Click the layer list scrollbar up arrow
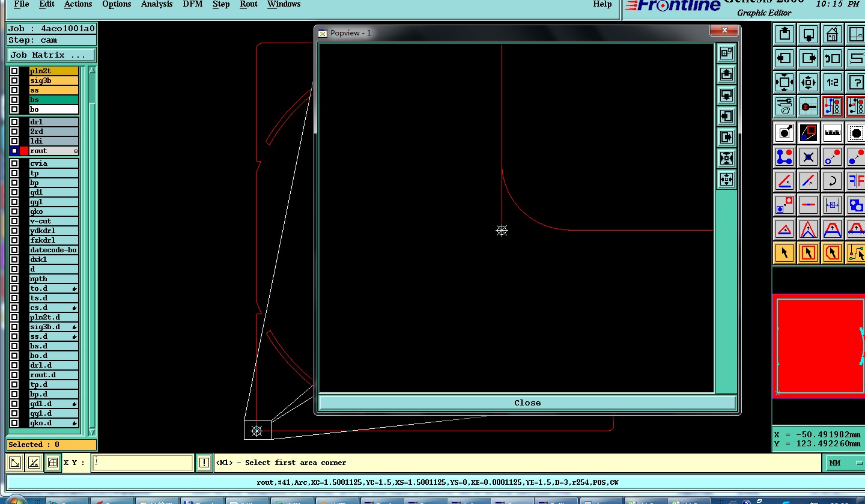865x504 pixels. tap(92, 70)
